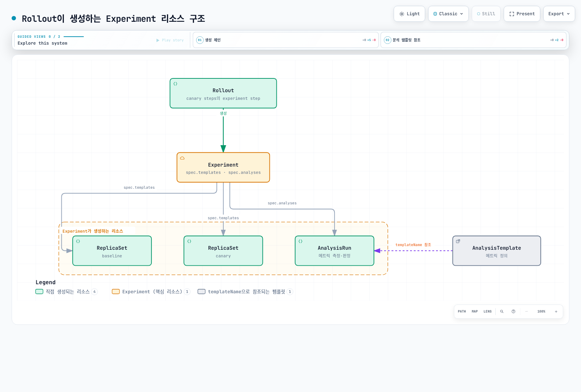Switch theme with the Light button

coord(409,14)
